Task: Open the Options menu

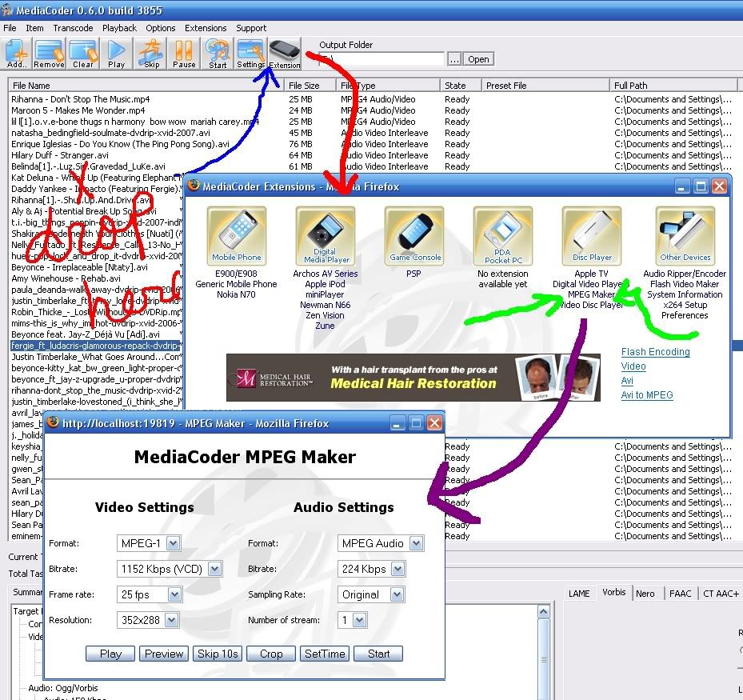Action: coord(161,28)
